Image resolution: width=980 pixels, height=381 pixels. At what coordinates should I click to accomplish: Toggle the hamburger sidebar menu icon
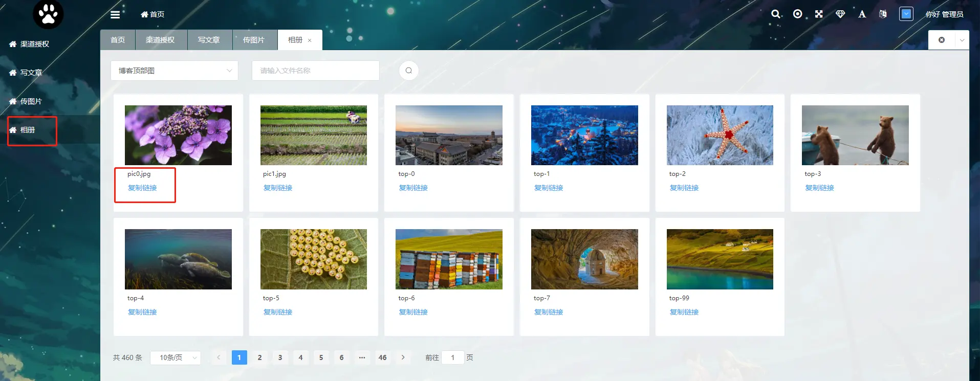[115, 14]
